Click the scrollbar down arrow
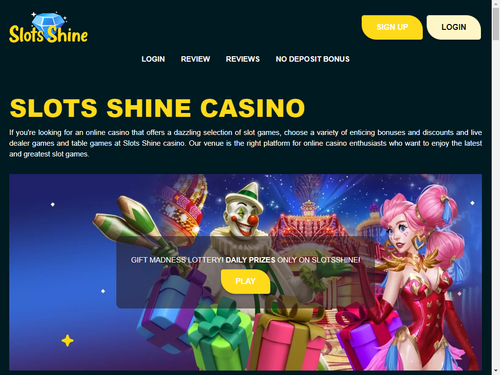The width and height of the screenshot is (500, 375). [496, 371]
